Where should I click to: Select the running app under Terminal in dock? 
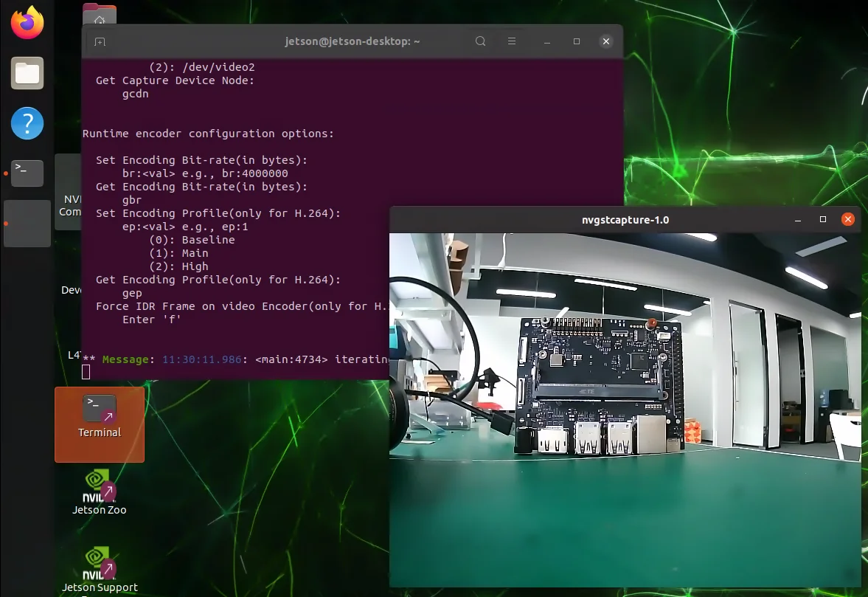coord(27,224)
